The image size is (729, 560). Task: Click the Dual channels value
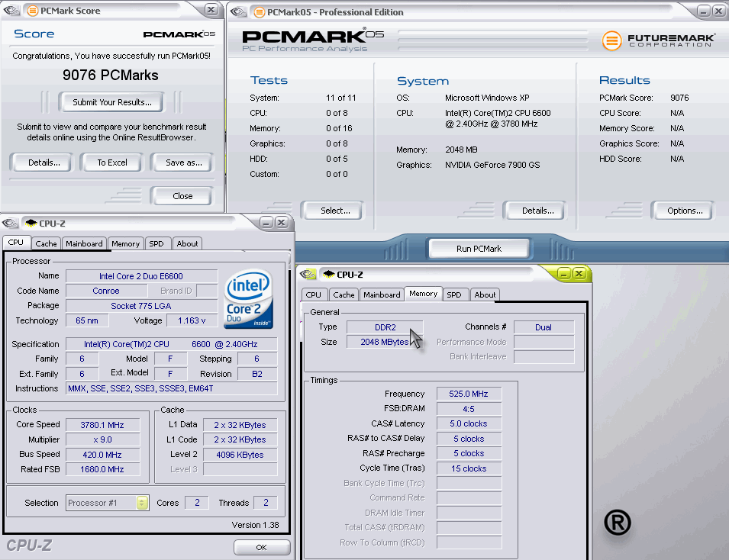coord(544,327)
